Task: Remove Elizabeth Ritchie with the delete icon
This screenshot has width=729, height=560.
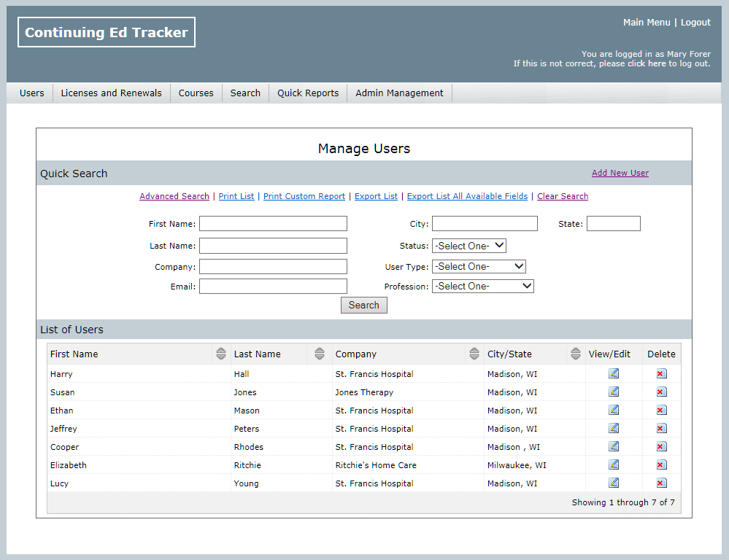Action: coord(660,464)
